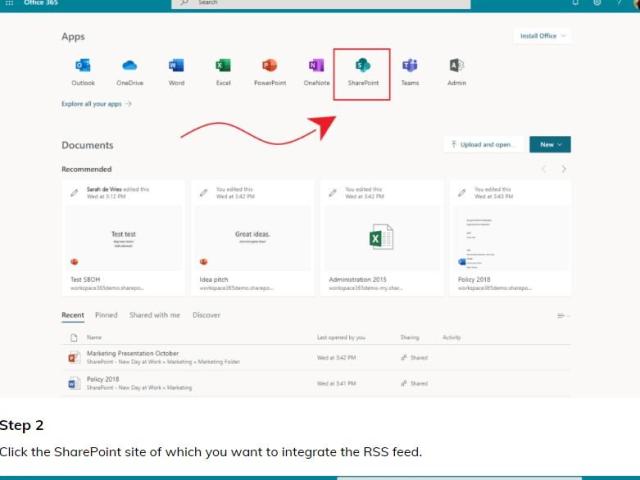Sort by Last opened by you column
This screenshot has height=480, width=640.
point(341,338)
